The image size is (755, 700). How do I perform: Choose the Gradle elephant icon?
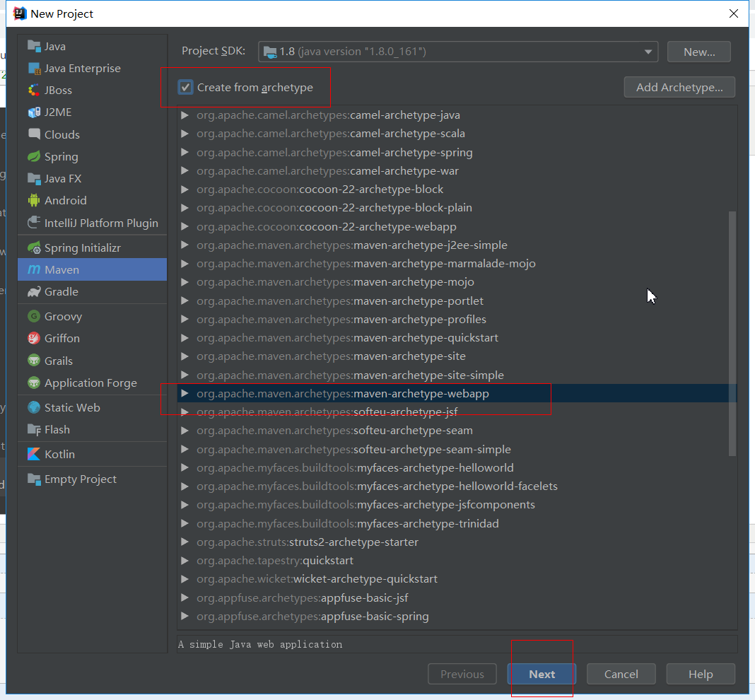33,292
